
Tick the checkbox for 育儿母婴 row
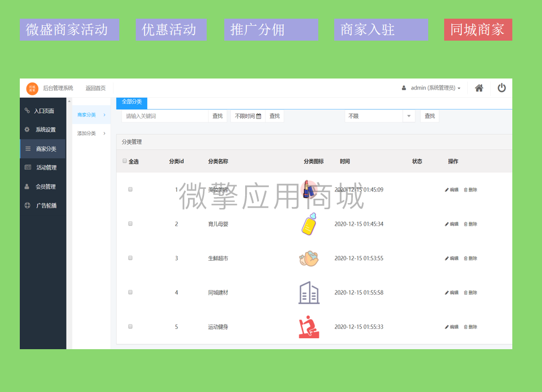tap(130, 223)
